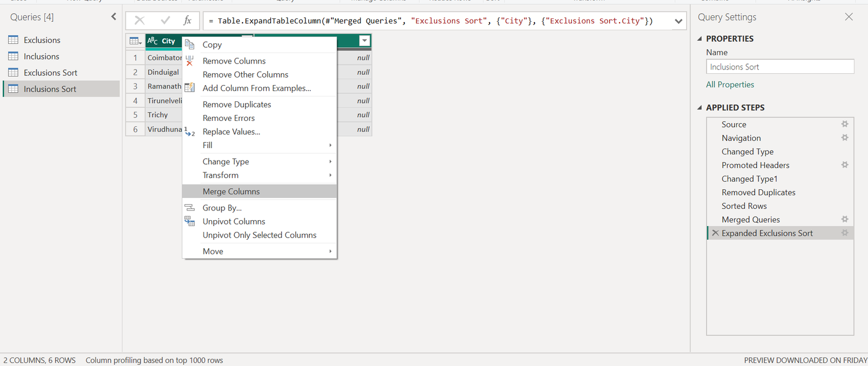
Task: Collapse the APPLIED STEPS section triangle
Action: [x=699, y=107]
